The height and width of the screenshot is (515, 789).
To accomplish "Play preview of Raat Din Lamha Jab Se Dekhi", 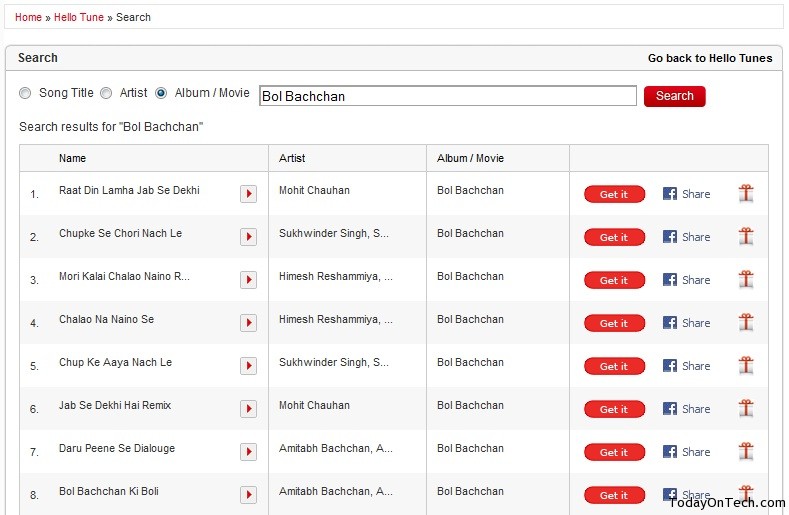I will tap(249, 194).
